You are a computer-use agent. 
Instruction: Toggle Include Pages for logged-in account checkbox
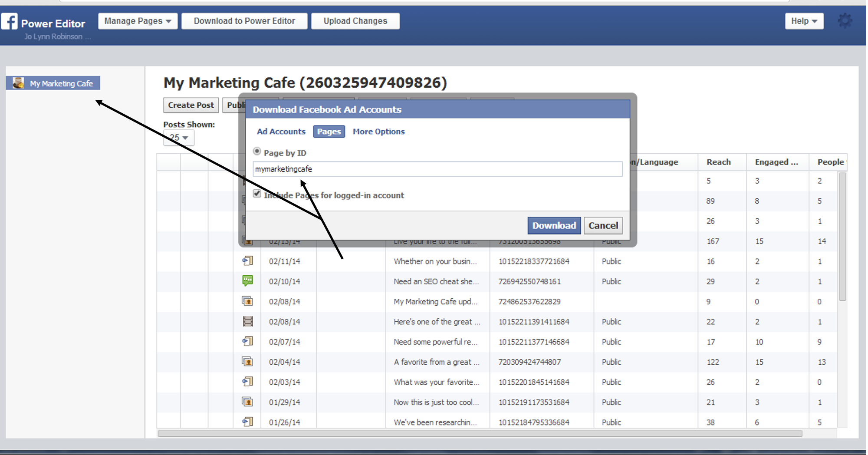pos(257,194)
